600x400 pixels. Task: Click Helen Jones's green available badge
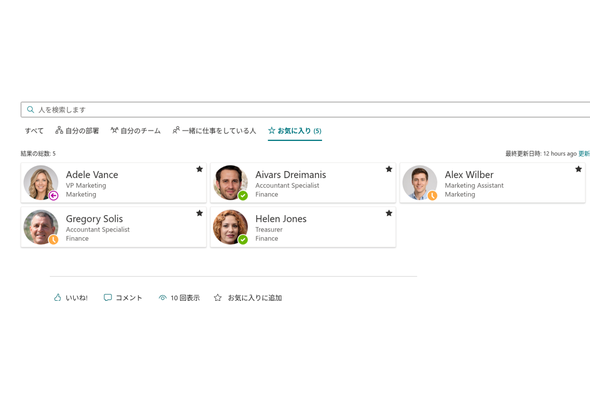[x=243, y=240]
